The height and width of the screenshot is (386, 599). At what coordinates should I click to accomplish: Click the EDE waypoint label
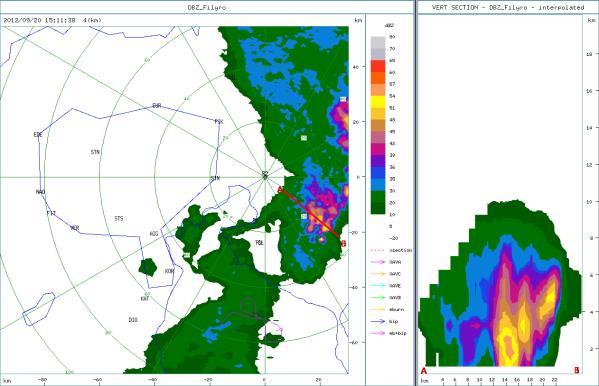pos(38,135)
